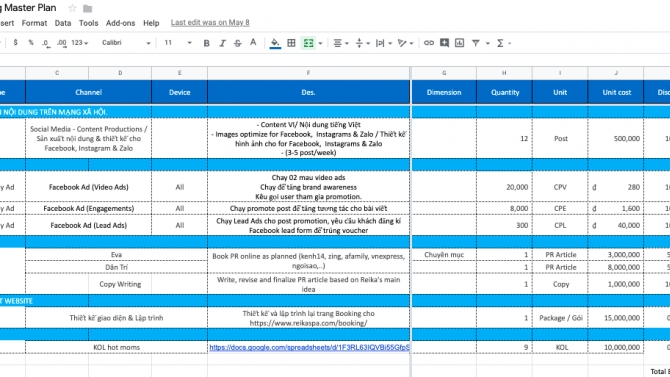Decrease decimal places
Image resolution: width=670 pixels, height=377 pixels.
point(46,43)
